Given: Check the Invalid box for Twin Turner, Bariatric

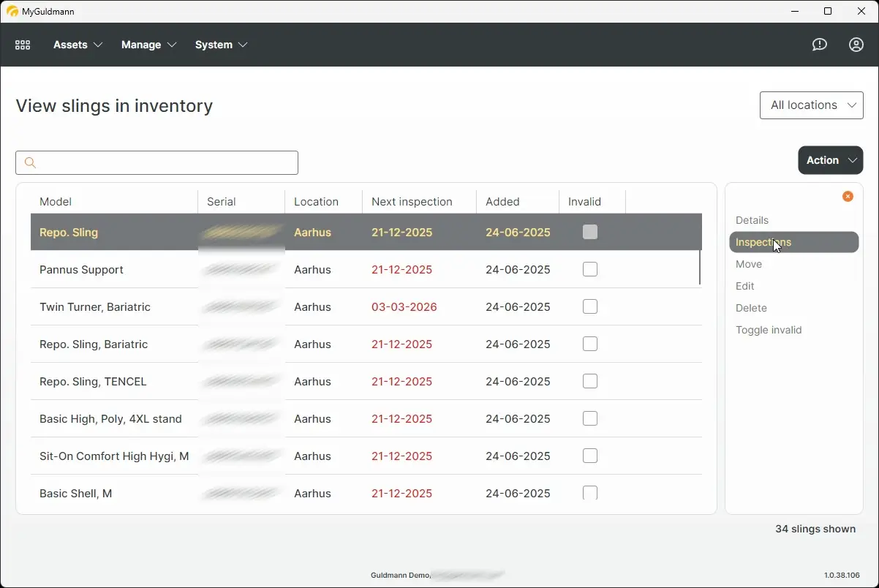Looking at the screenshot, I should click(x=590, y=306).
